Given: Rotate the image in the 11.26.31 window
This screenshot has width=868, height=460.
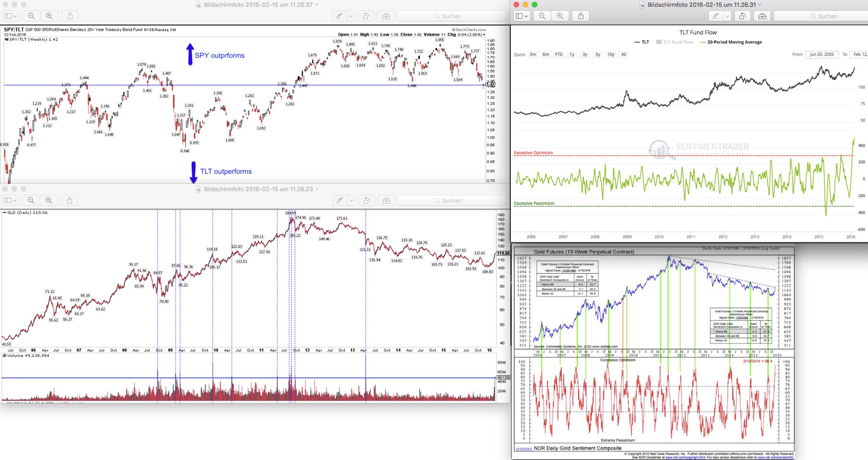Looking at the screenshot, I should (x=742, y=16).
